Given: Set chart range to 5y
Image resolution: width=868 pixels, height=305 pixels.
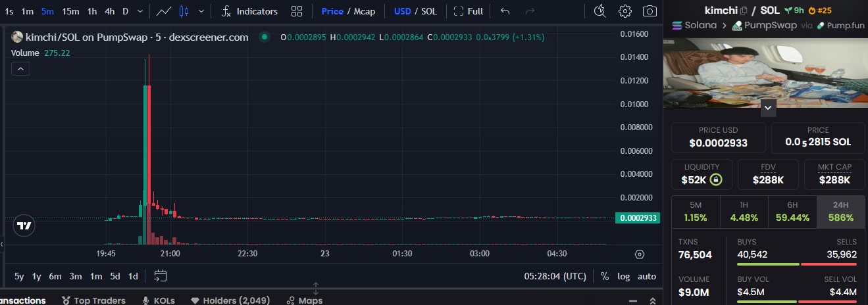Looking at the screenshot, I should [19, 276].
